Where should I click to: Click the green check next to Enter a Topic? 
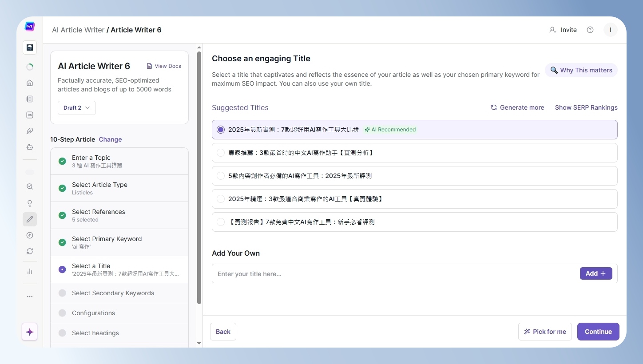coord(62,161)
